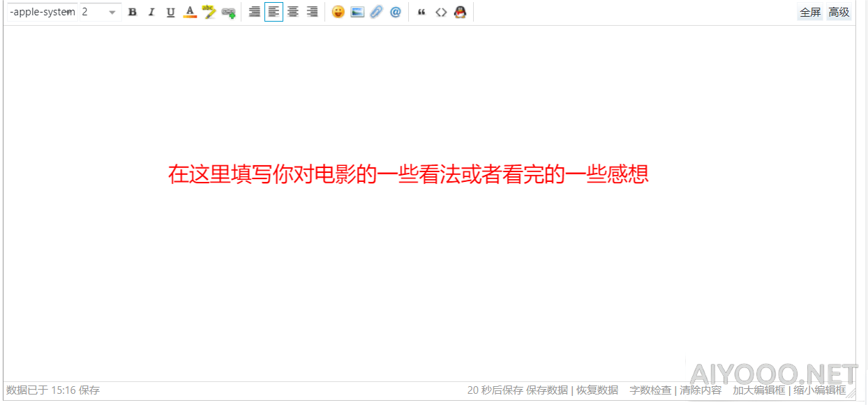The height and width of the screenshot is (405, 868).
Task: Mention a user with @ icon
Action: tap(396, 12)
